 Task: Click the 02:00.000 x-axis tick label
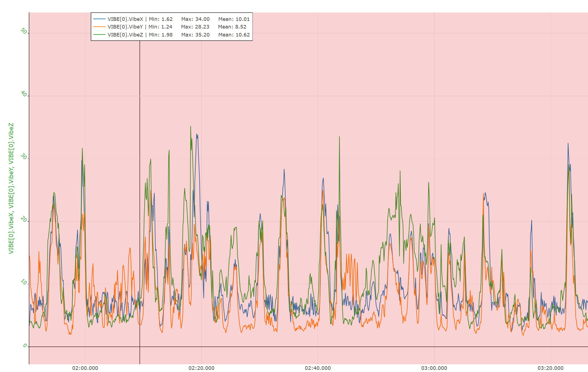[85, 368]
